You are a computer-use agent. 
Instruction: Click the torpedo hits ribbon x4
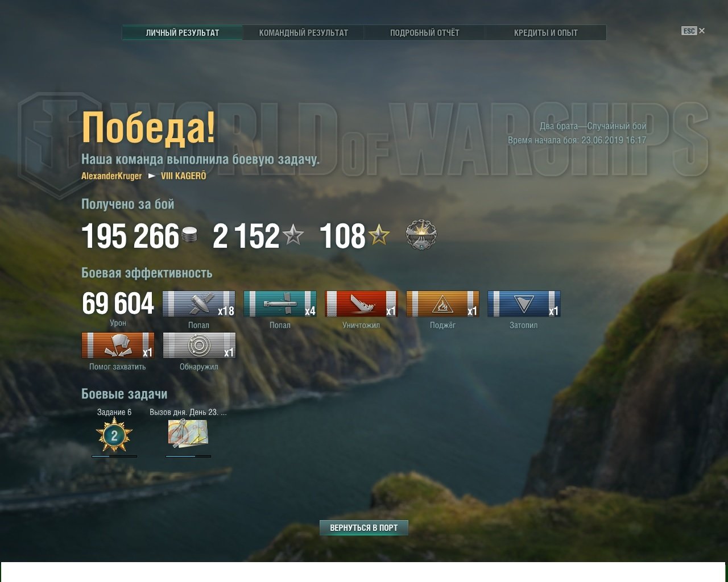[280, 304]
